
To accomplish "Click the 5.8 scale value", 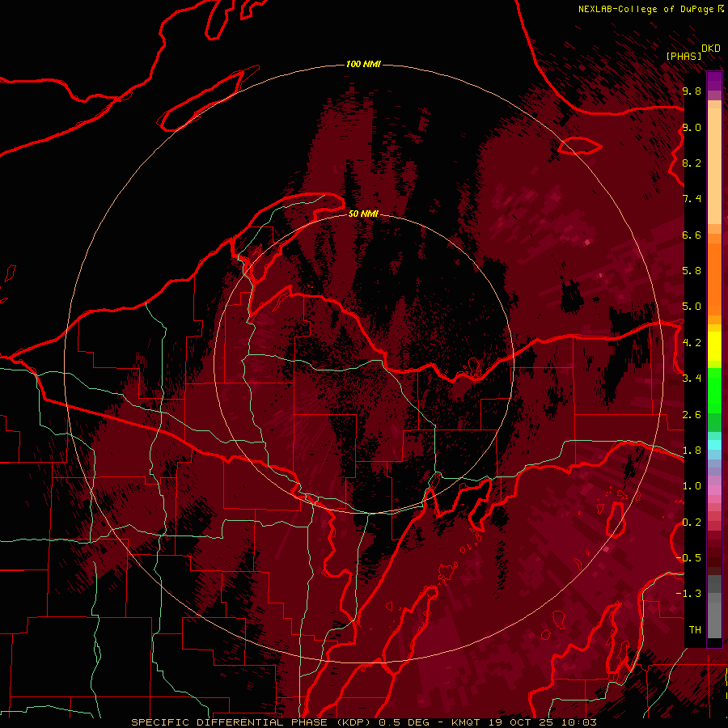I will tap(692, 270).
